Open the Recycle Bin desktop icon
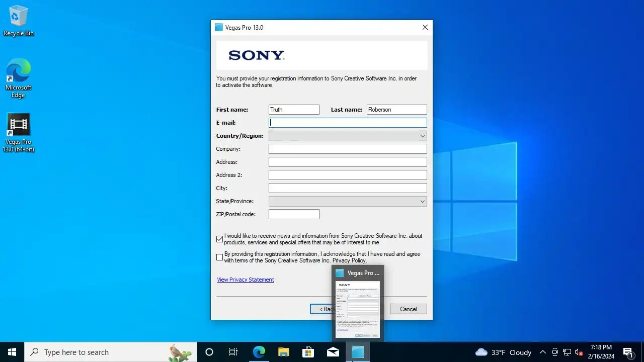644x362 pixels. click(x=19, y=21)
